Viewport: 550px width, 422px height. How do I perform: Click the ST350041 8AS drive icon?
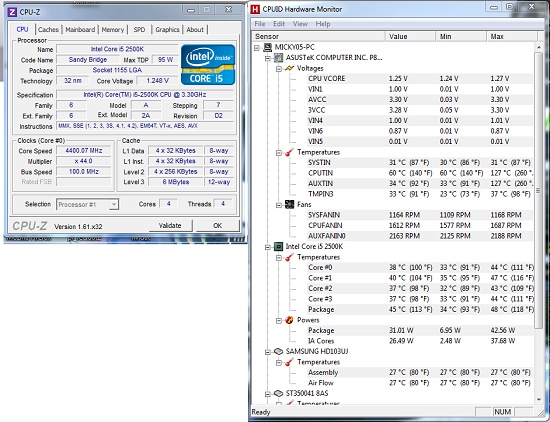[279, 394]
